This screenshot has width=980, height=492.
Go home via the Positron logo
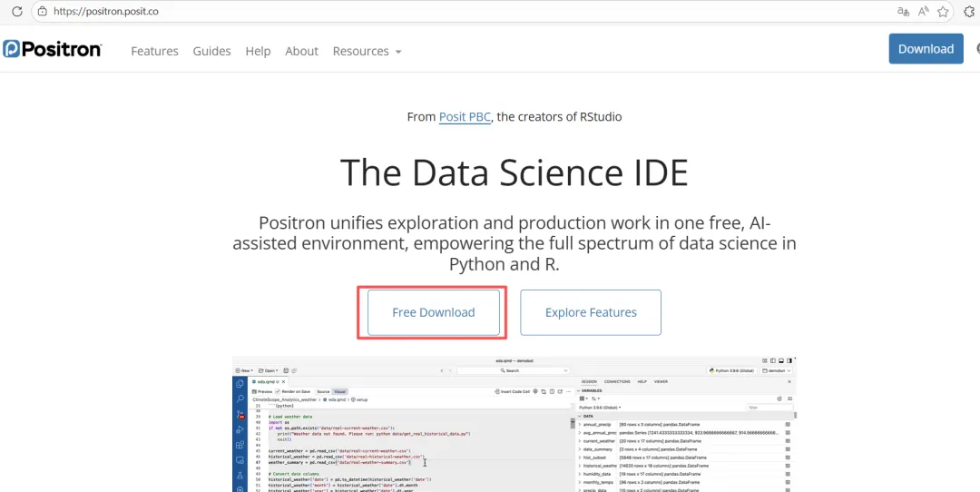(x=52, y=49)
